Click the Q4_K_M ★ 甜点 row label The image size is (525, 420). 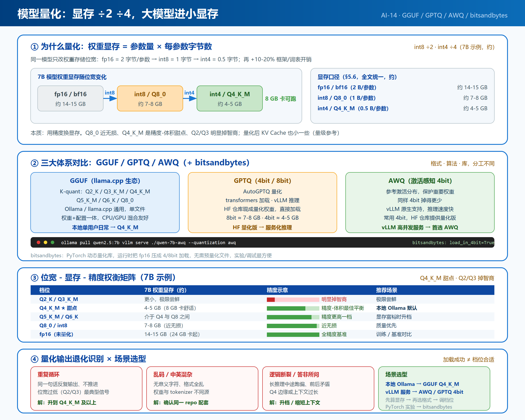tap(58, 308)
